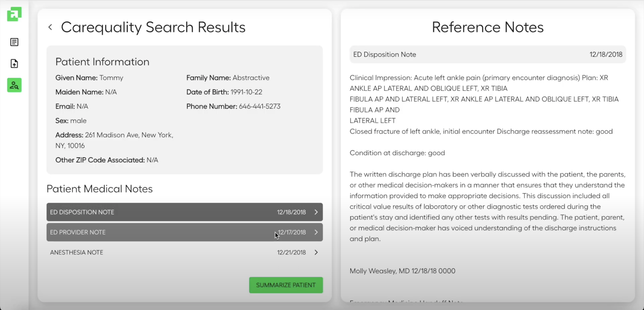Viewport: 644px width, 310px height.
Task: Click the Reference Notes title
Action: (x=488, y=27)
